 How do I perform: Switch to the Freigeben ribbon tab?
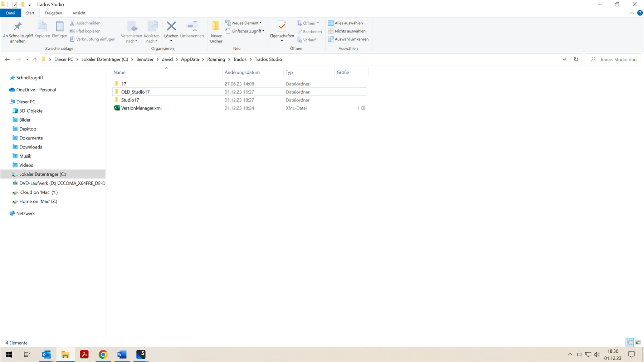tap(53, 13)
